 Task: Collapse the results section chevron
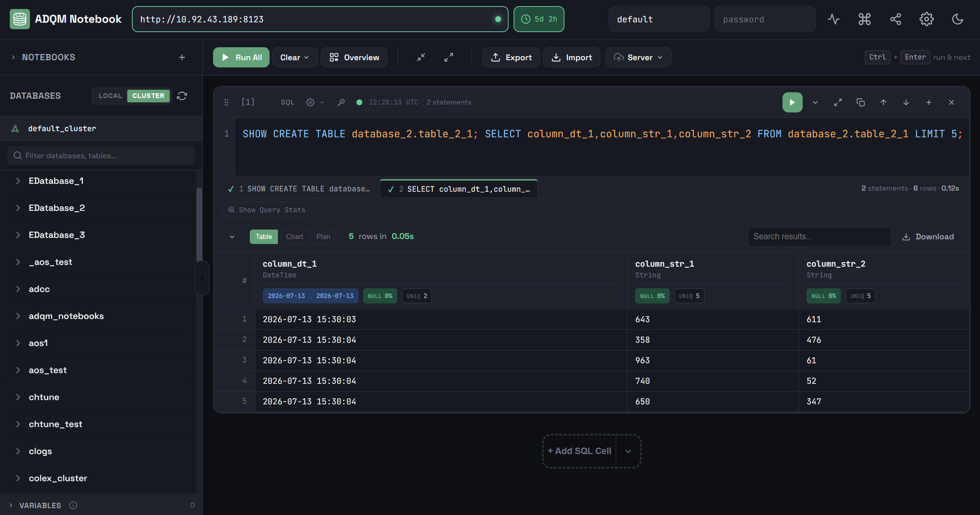232,236
